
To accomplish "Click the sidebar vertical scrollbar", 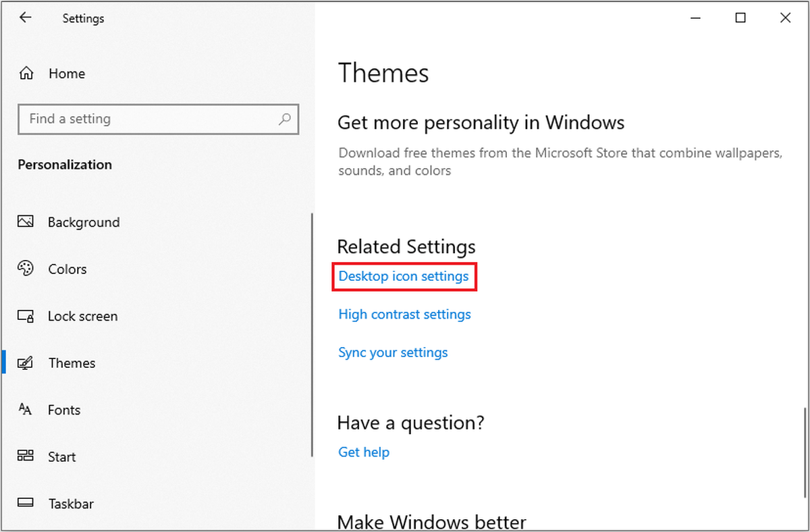I will pyautogui.click(x=312, y=334).
